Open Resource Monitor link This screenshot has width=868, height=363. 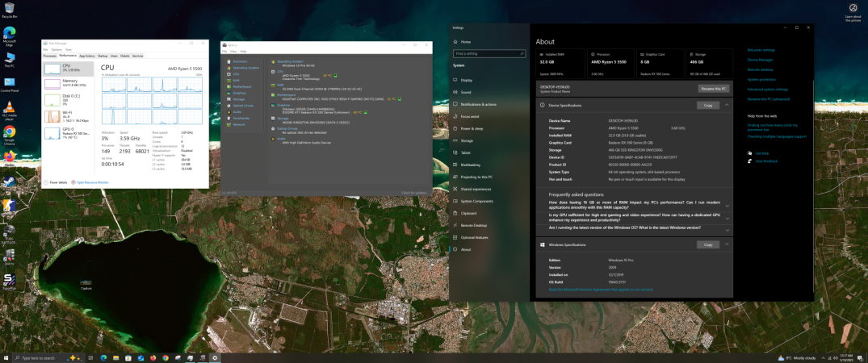click(x=92, y=182)
